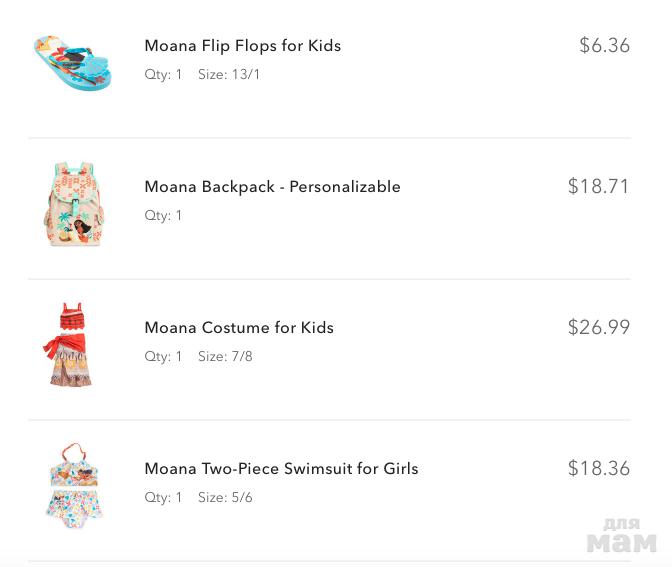Click the flip flops Qty: 1 text
The width and height of the screenshot is (672, 567).
tap(163, 75)
